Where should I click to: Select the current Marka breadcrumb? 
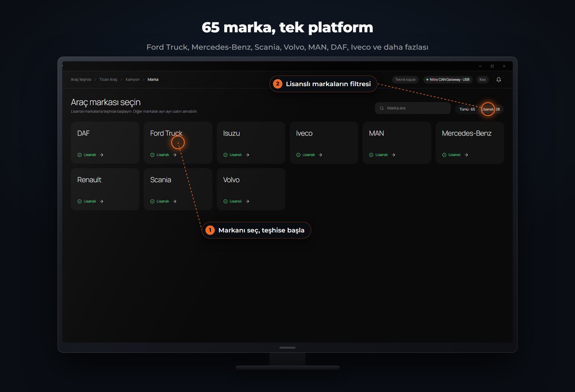(153, 80)
